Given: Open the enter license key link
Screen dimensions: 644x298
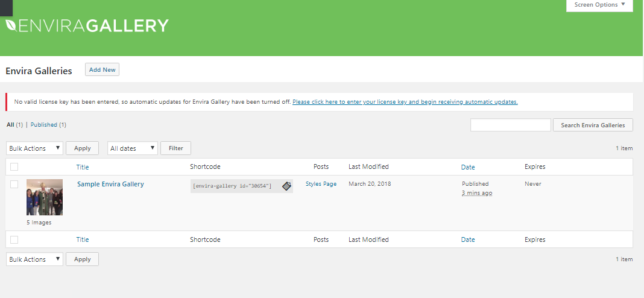Looking at the screenshot, I should point(405,102).
